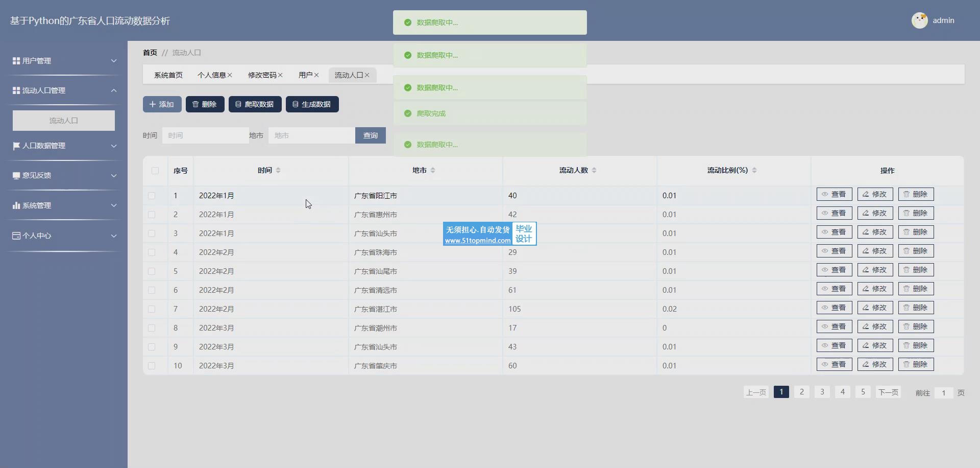Click the 系统管理 bar chart icon

[16, 205]
